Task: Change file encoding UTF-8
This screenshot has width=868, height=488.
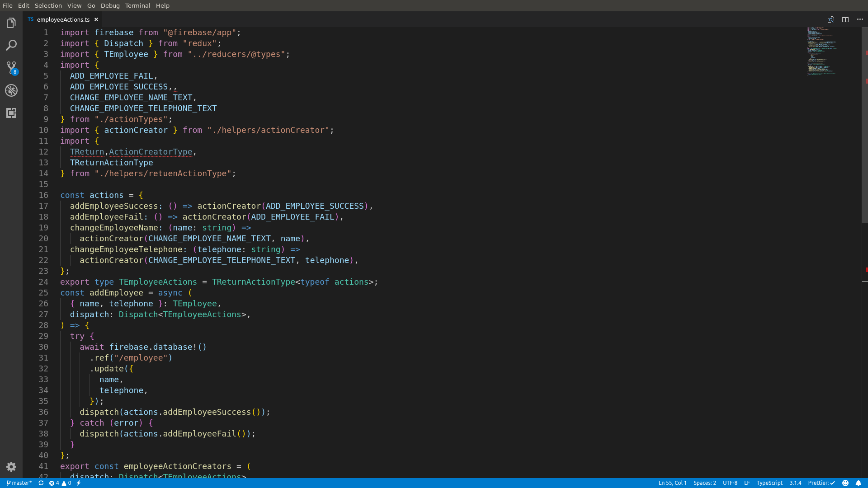Action: [730, 483]
